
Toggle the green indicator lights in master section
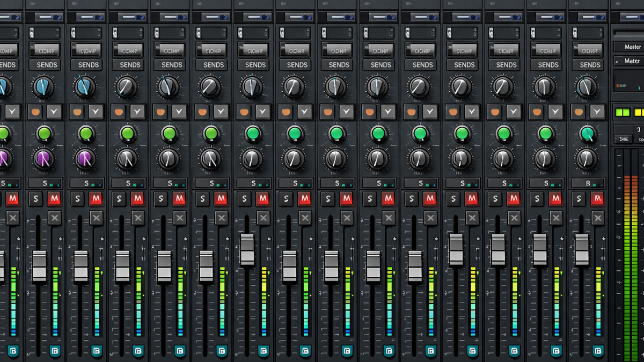[621, 112]
